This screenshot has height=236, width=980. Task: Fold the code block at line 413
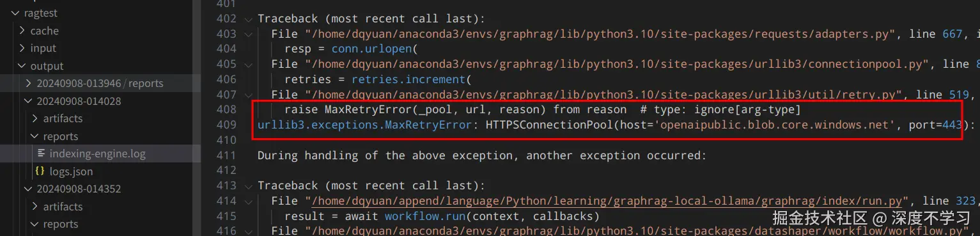pos(249,186)
